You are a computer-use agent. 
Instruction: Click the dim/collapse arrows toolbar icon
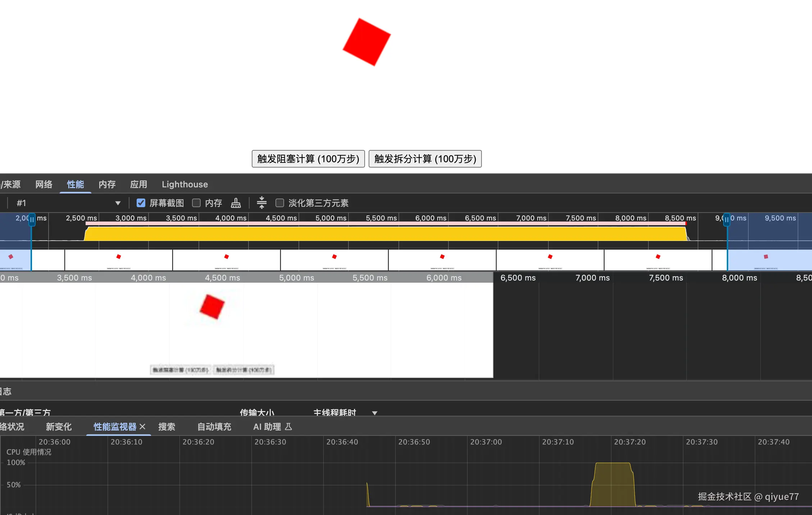[x=262, y=203]
